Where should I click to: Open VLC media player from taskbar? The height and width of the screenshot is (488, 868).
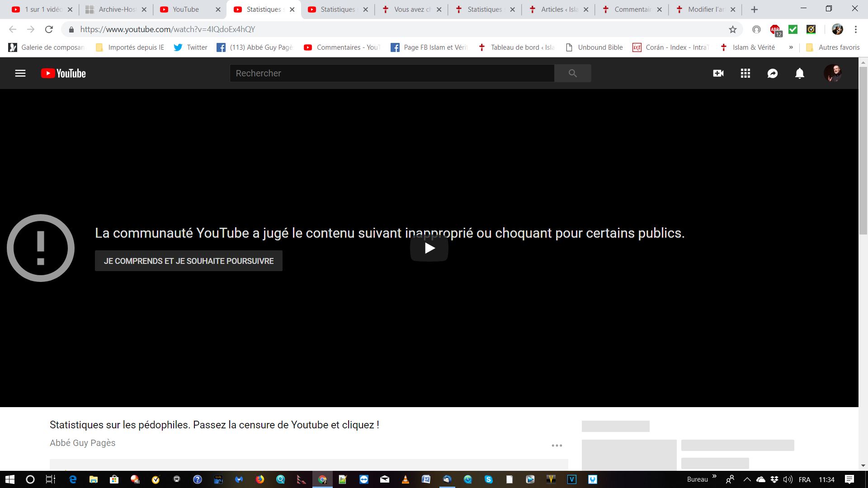(405, 479)
